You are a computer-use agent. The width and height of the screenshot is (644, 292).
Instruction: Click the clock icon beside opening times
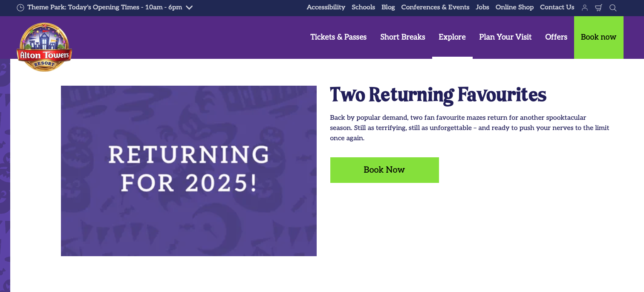click(20, 7)
